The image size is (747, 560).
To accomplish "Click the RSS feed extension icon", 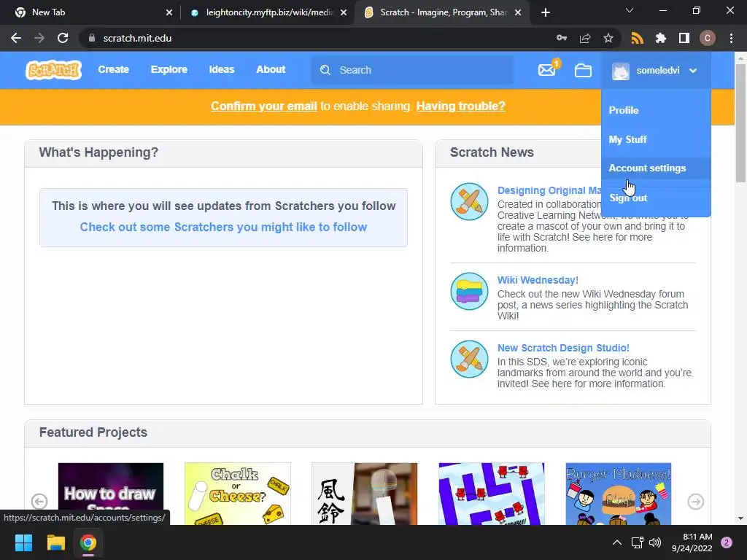I will pyautogui.click(x=637, y=38).
